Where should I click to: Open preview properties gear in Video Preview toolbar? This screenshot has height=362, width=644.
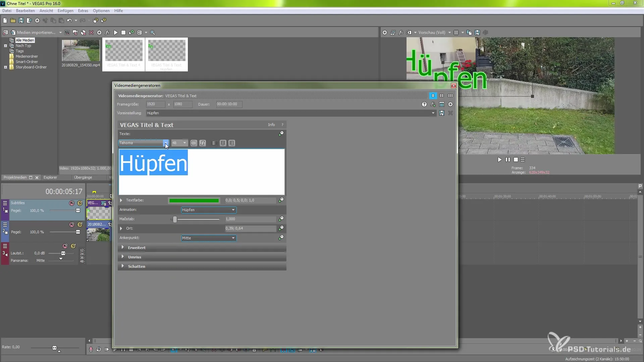(385, 33)
